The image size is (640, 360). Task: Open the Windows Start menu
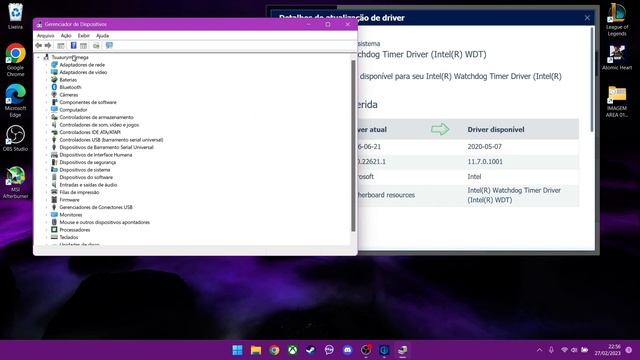[x=237, y=350]
